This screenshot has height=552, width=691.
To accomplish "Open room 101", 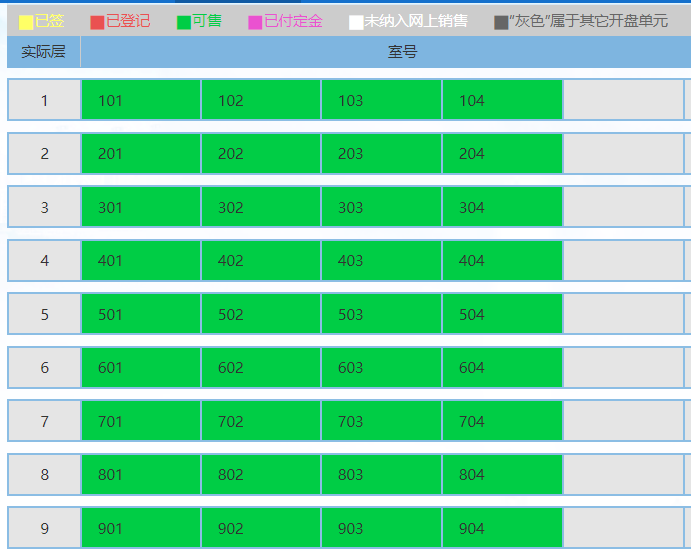I will click(141, 100).
